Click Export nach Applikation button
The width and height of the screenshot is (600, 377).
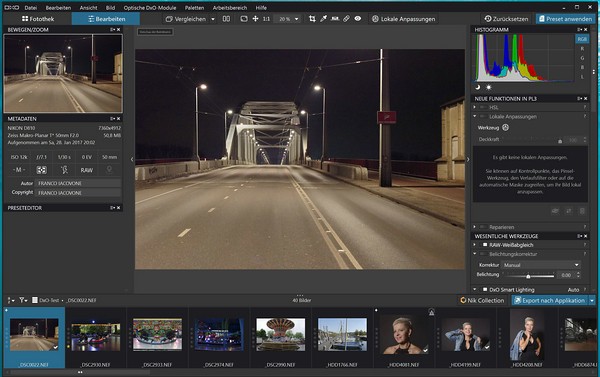550,300
